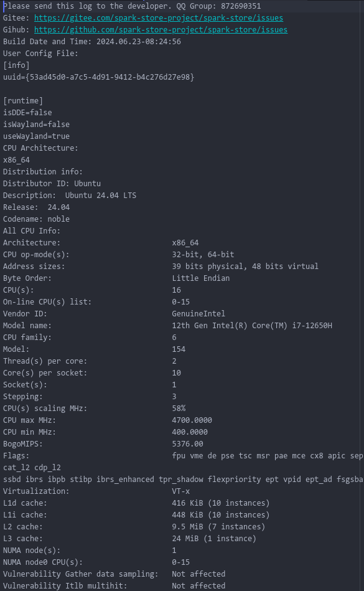Click the isDDE=false line
The height and width of the screenshot is (591, 364).
27,112
